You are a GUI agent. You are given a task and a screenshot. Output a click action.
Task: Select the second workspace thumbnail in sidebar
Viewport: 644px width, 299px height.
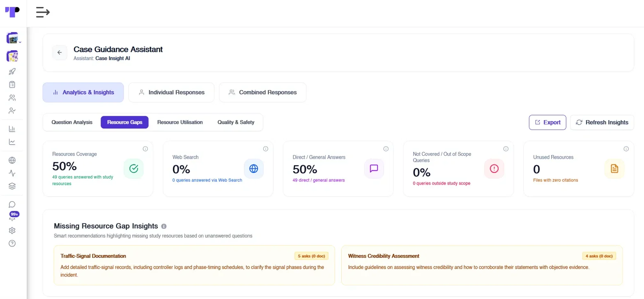tap(12, 56)
